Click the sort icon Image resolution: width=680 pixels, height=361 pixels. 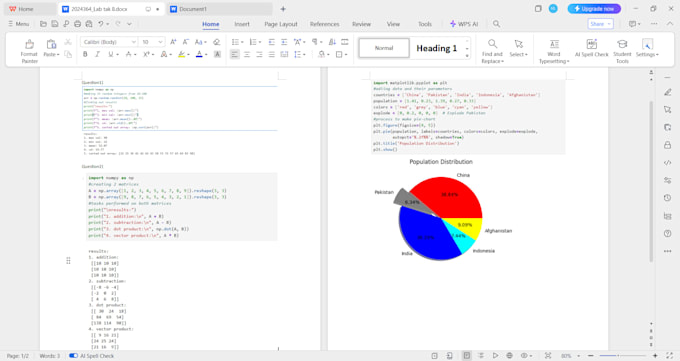point(332,42)
